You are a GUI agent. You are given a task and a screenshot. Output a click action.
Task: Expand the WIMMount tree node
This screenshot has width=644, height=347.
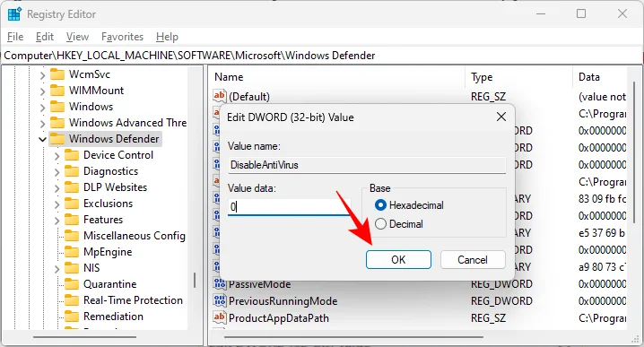[42, 91]
